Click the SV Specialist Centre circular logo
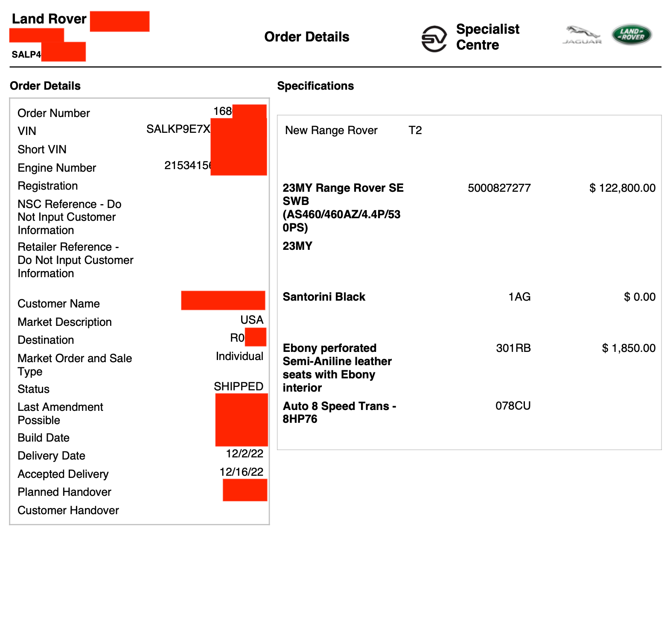Viewport: 670px width, 644px height. click(434, 38)
